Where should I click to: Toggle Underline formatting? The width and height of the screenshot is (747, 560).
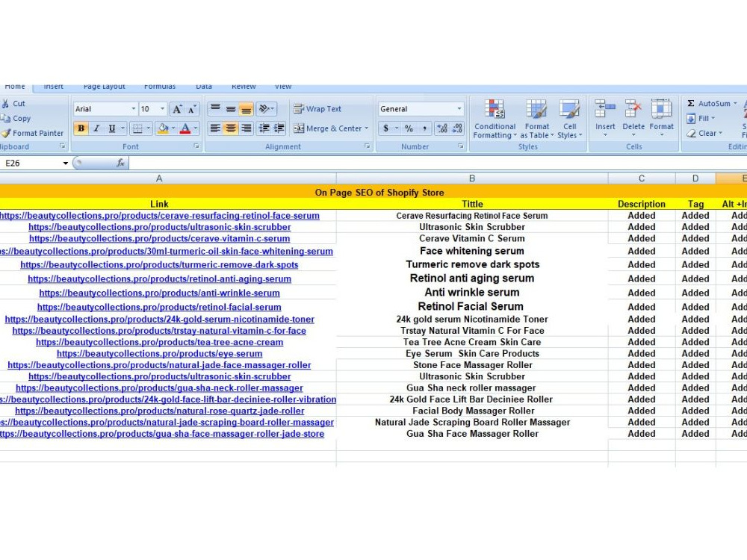[112, 128]
